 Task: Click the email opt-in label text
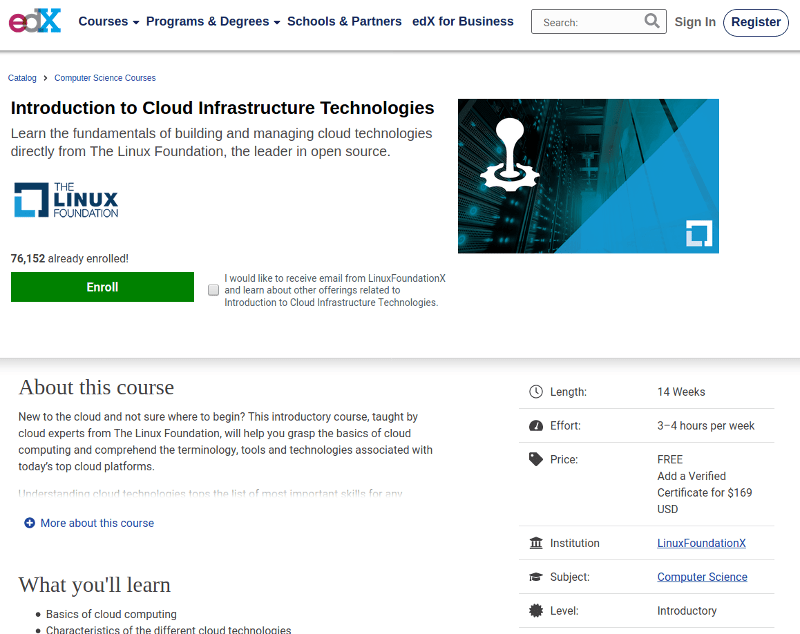pos(335,290)
